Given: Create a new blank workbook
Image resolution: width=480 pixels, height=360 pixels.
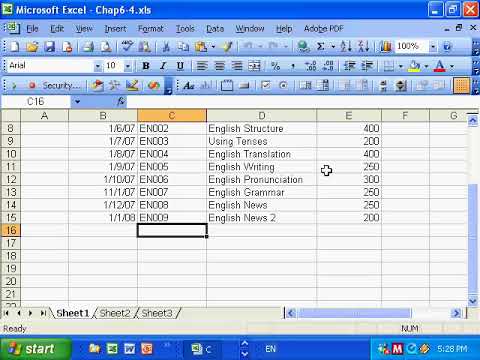Looking at the screenshot, I should click(14, 46).
